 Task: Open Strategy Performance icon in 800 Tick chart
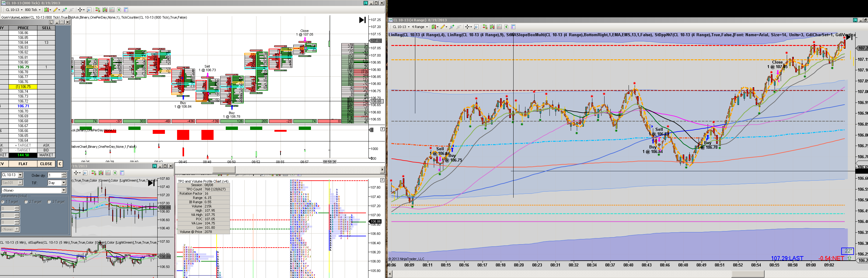click(x=112, y=10)
